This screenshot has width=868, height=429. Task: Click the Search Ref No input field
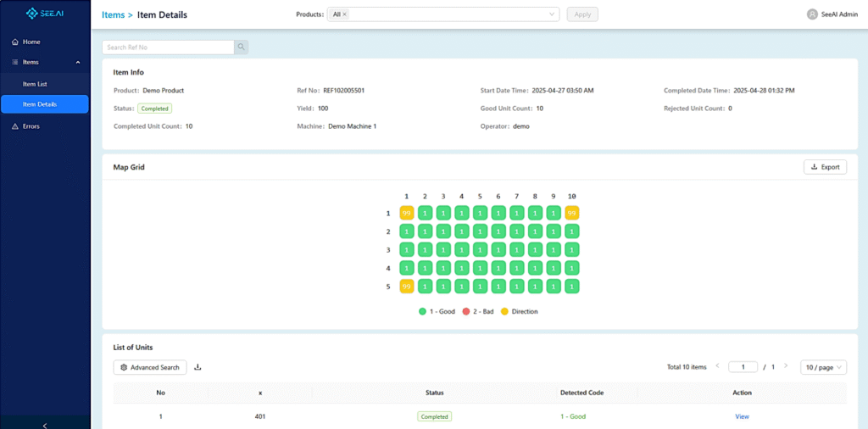pos(167,47)
